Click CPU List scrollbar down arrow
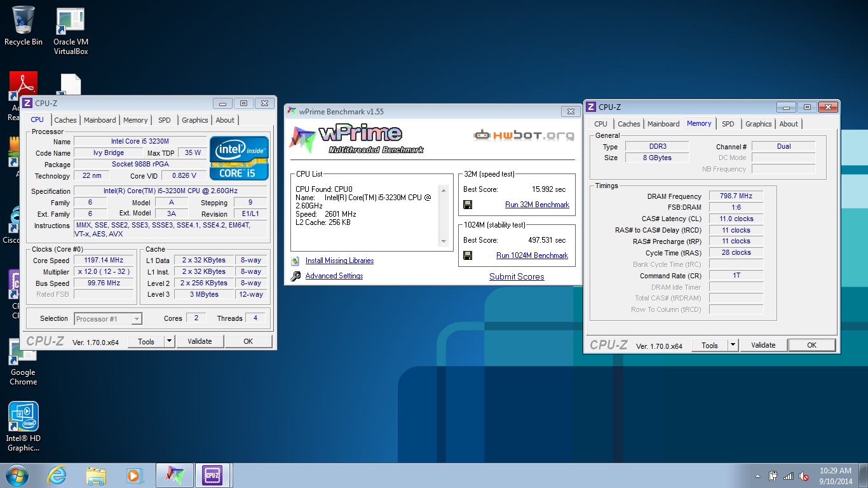Viewport: 868px width, 488px height. pyautogui.click(x=444, y=241)
